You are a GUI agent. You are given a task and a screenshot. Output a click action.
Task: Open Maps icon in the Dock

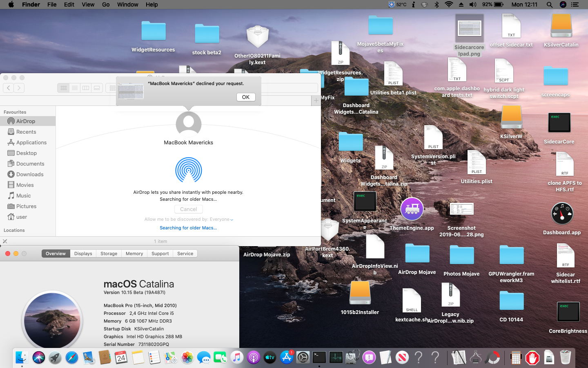point(171,357)
